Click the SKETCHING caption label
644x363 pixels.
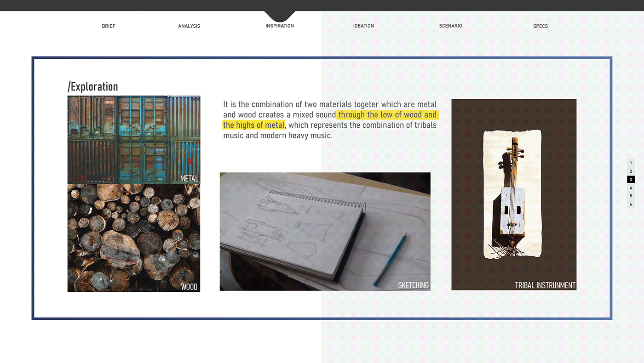pos(414,285)
